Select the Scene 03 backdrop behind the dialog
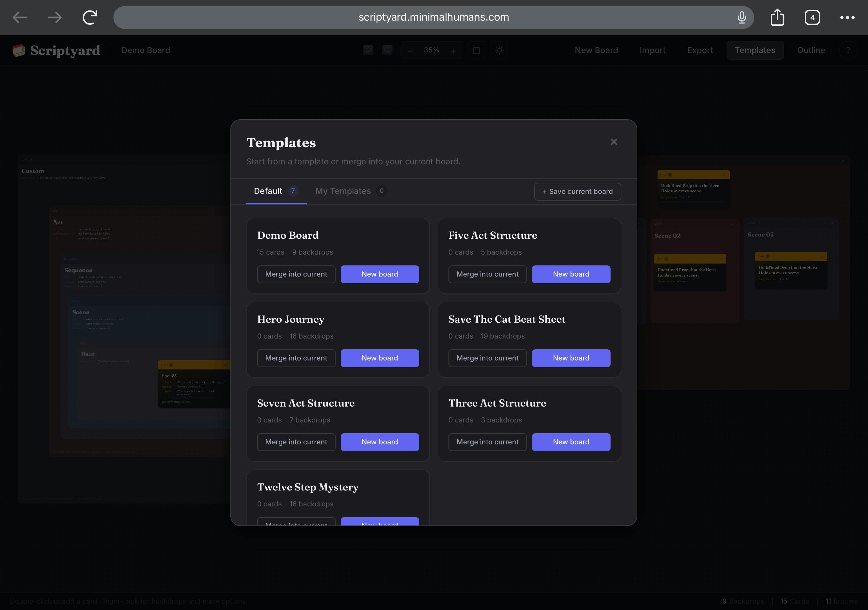The image size is (868, 610). (791, 269)
